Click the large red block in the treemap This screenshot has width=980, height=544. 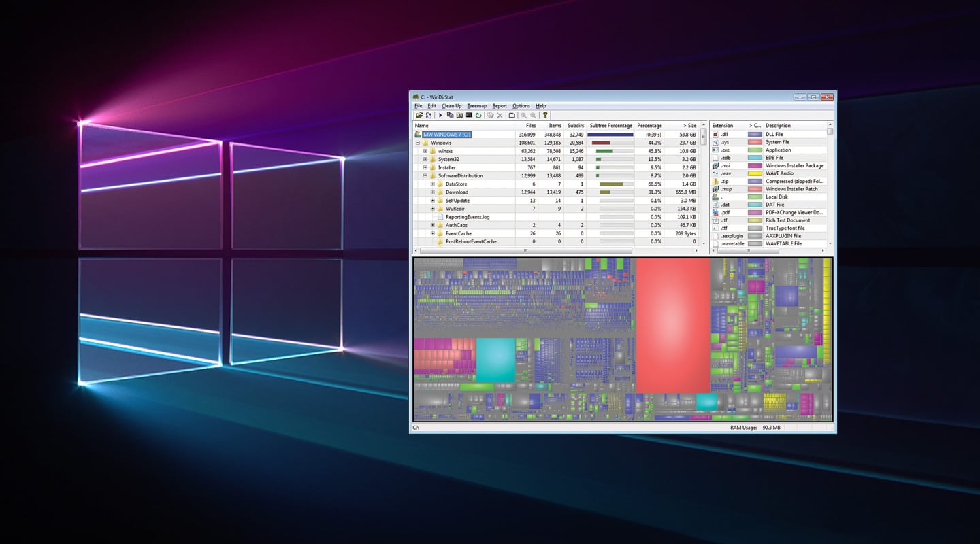click(x=673, y=325)
